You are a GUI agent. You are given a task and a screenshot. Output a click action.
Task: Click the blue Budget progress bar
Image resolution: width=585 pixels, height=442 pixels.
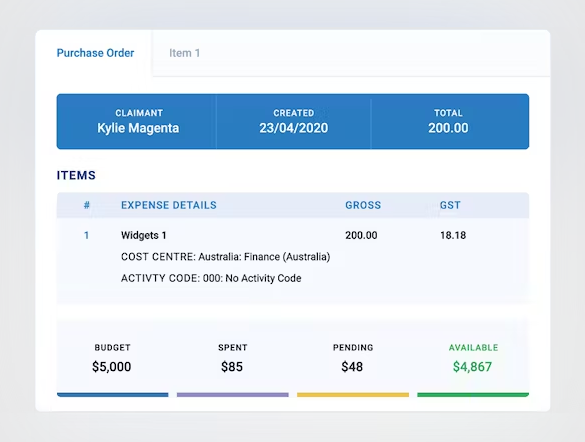tap(113, 395)
